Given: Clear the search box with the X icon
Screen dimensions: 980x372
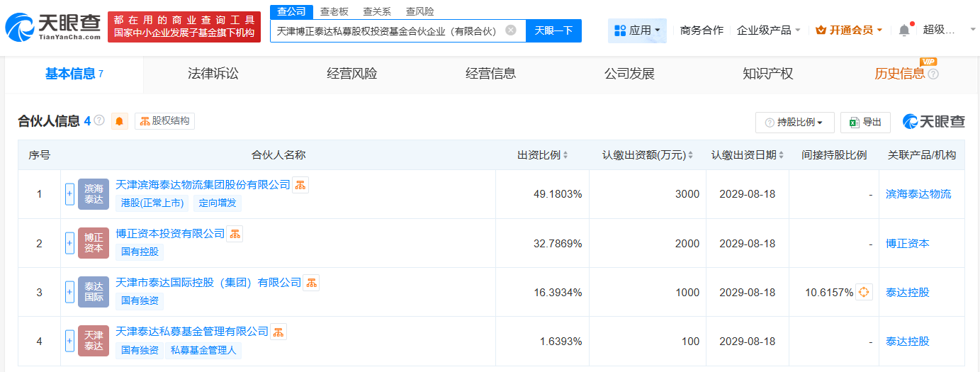Looking at the screenshot, I should pyautogui.click(x=510, y=30).
